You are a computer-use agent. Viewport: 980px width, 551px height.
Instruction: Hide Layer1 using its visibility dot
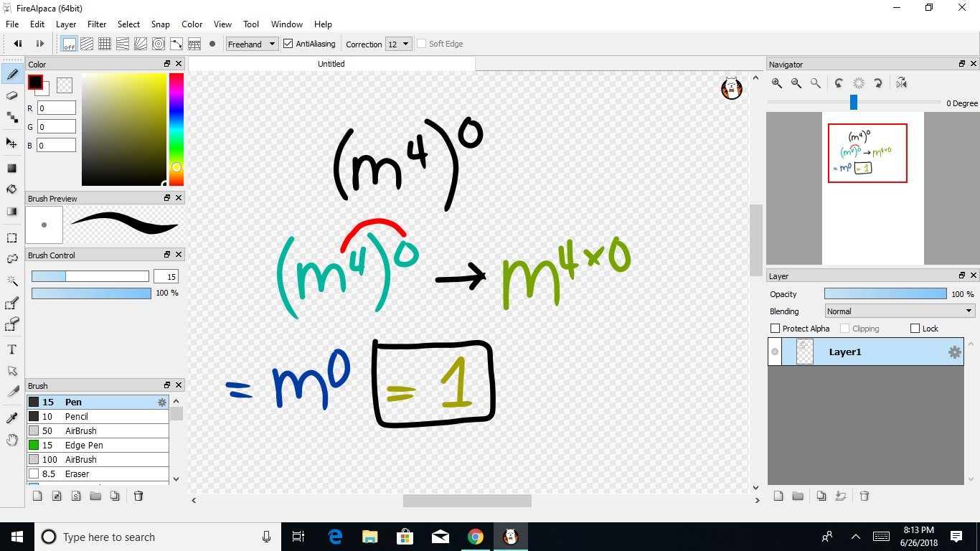(775, 352)
